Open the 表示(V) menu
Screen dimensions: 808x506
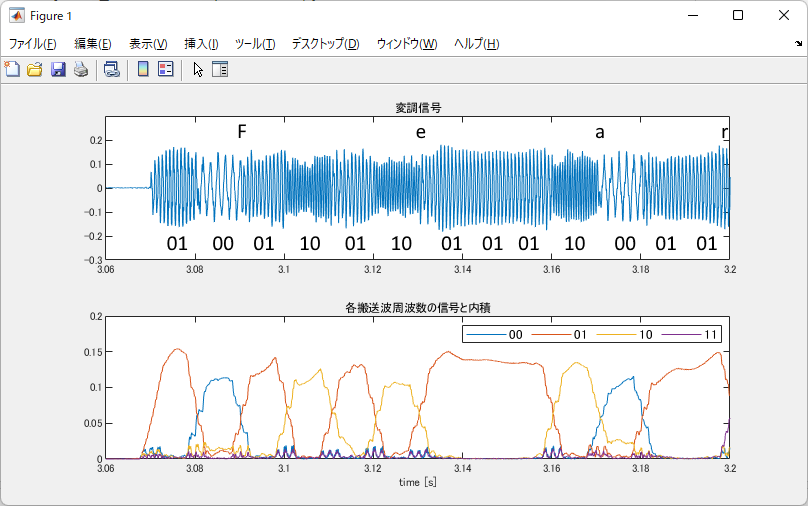(148, 44)
